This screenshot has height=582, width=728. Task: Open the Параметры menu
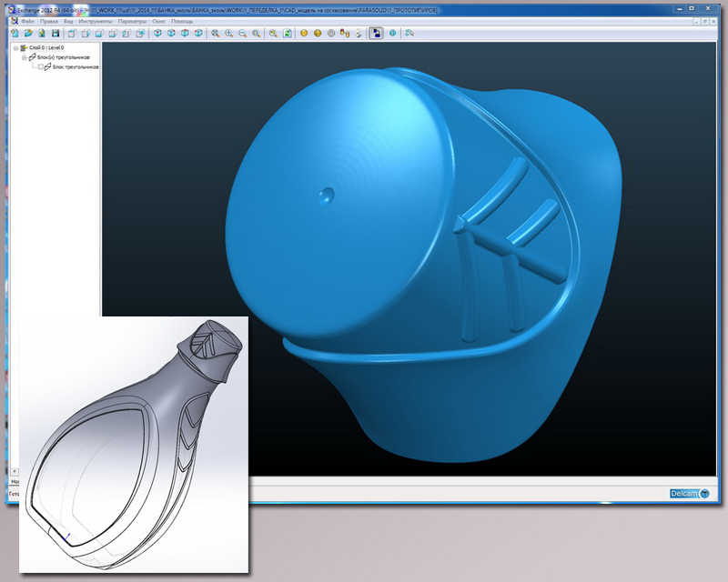[x=132, y=21]
